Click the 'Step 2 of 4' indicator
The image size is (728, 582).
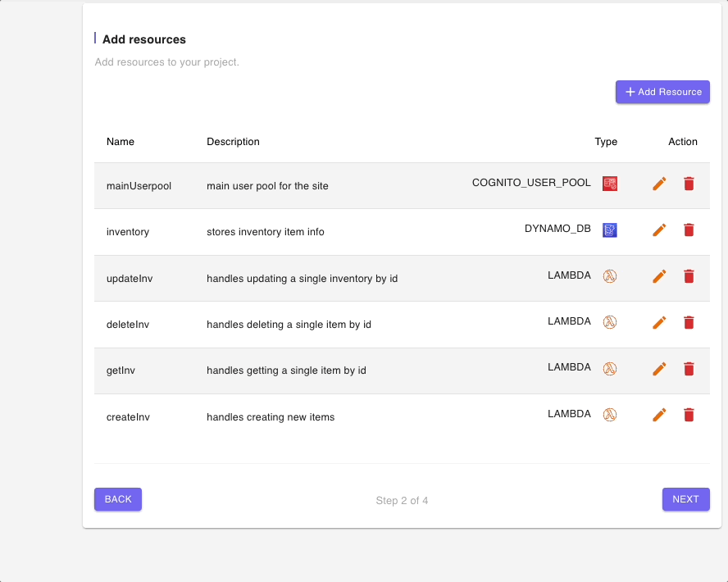(x=402, y=500)
